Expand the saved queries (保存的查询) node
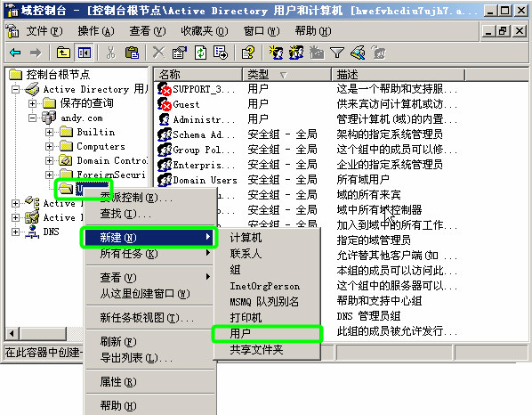Image resolution: width=532 pixels, height=415 pixels. (32, 103)
